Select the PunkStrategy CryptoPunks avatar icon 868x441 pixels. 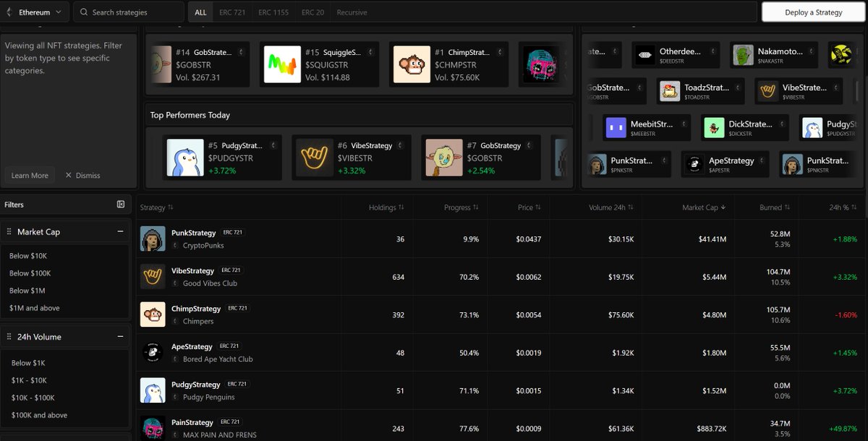click(153, 238)
